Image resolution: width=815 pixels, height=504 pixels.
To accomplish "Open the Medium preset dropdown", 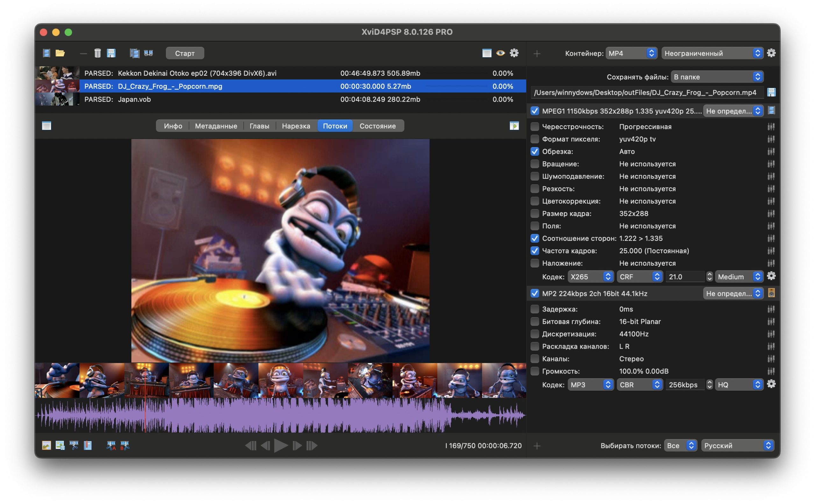I will 739,277.
